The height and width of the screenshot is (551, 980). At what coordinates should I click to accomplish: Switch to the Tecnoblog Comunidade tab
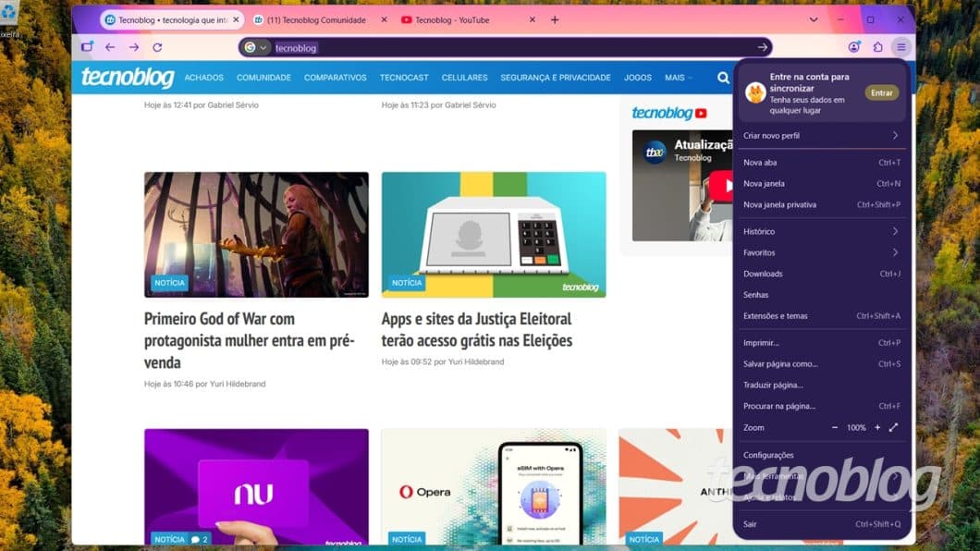tap(316, 20)
